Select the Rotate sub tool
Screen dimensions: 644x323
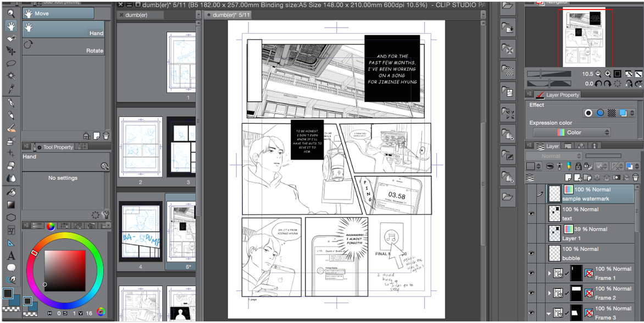tap(63, 46)
